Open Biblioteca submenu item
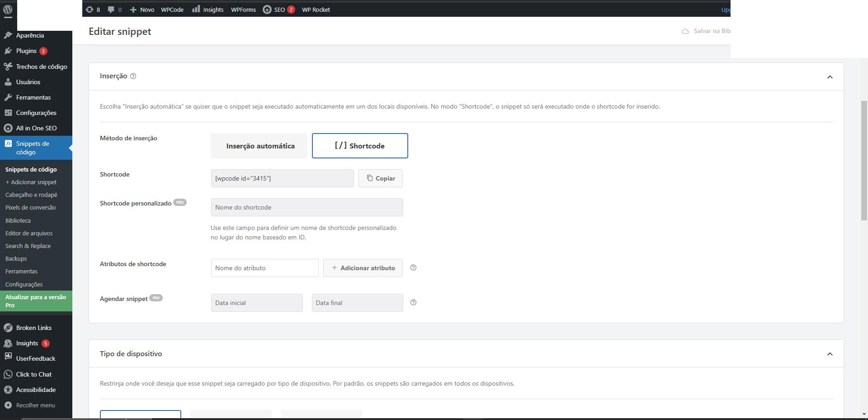 [18, 220]
